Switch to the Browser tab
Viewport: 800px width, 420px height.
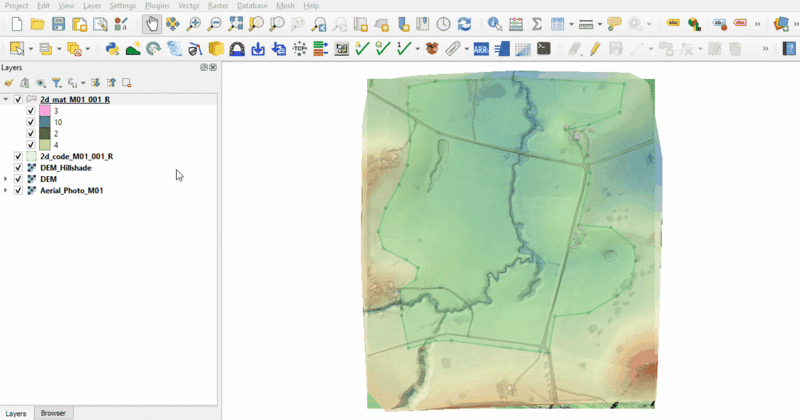53,413
